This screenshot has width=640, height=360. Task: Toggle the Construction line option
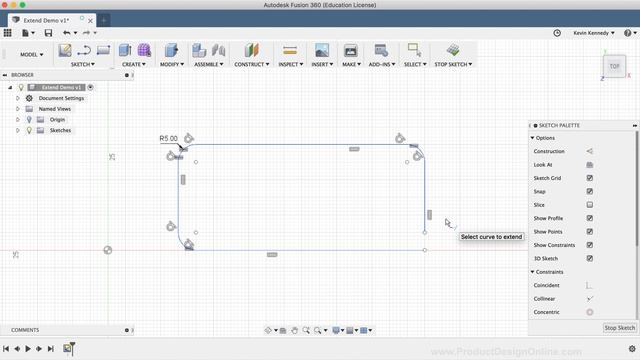pos(589,151)
